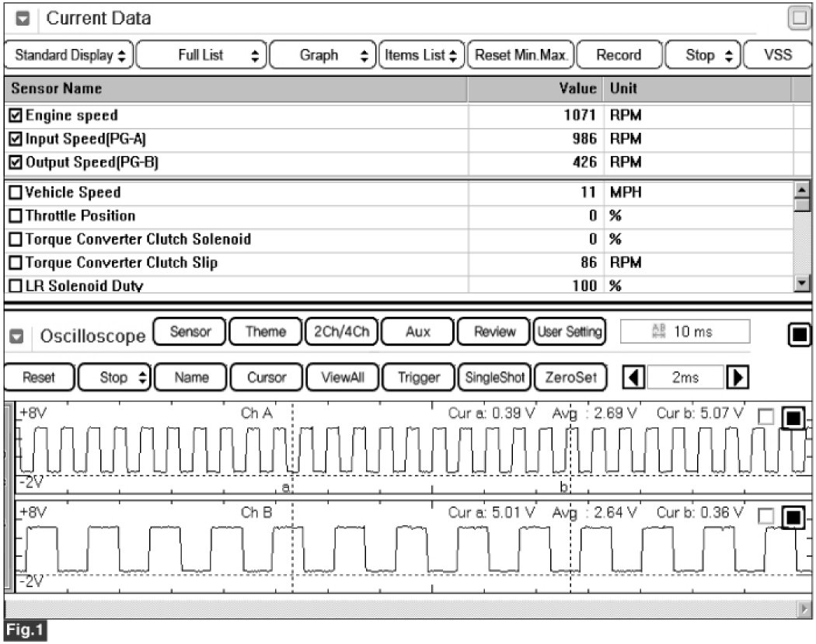Open the Full List dropdown
816x644 pixels.
[x=201, y=55]
